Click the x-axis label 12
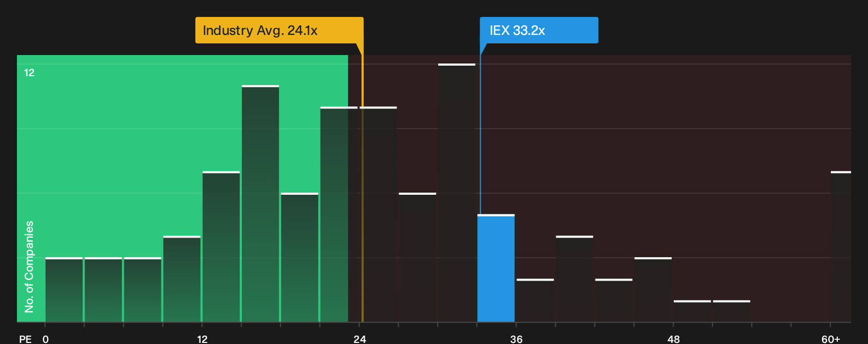868x344 pixels. pos(202,339)
